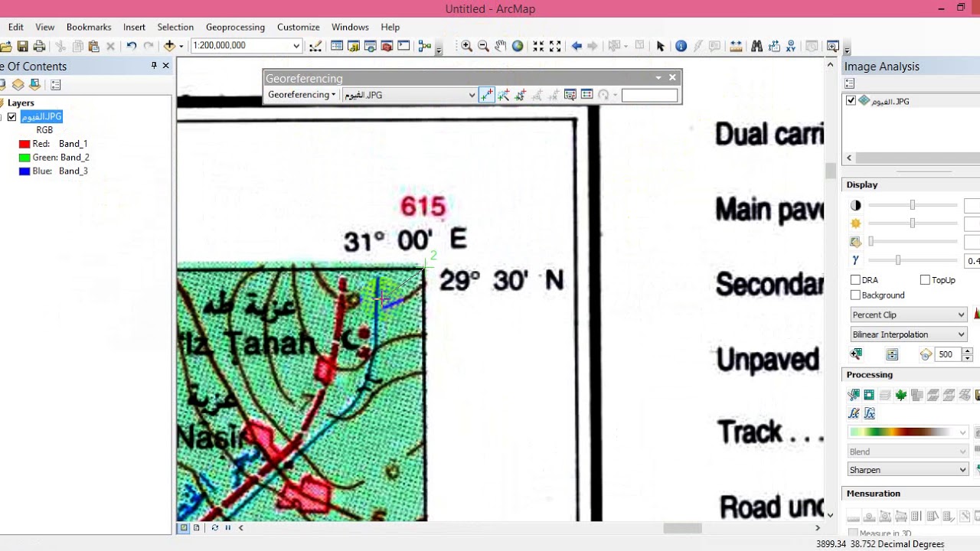Enable the TopUp checkbox
The height and width of the screenshot is (551, 980).
(x=925, y=280)
